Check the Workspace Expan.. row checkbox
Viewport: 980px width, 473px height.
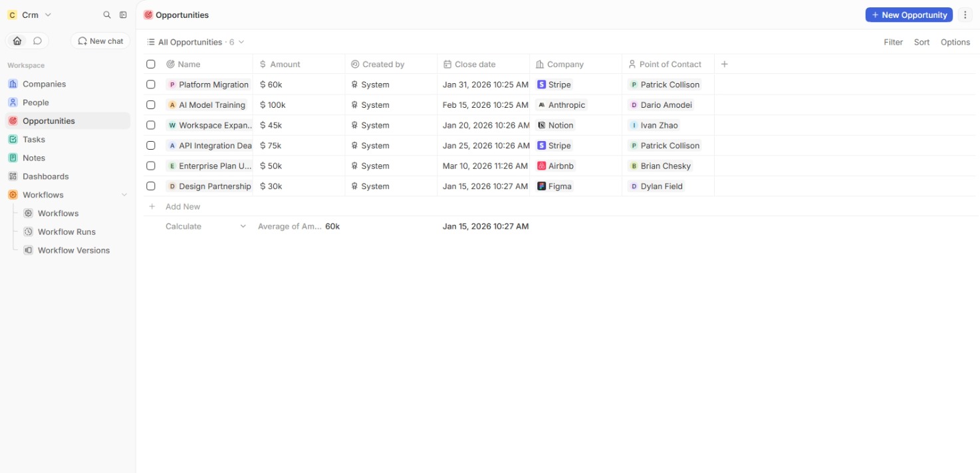coord(151,125)
